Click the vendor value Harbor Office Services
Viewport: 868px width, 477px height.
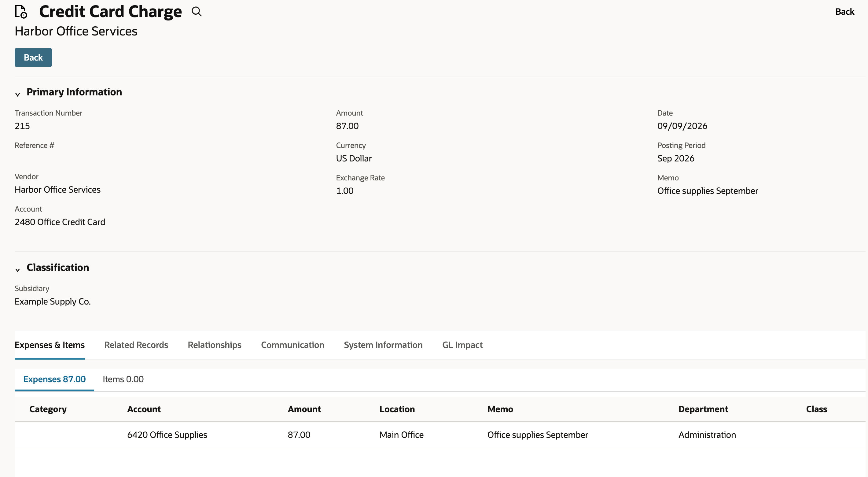click(58, 190)
